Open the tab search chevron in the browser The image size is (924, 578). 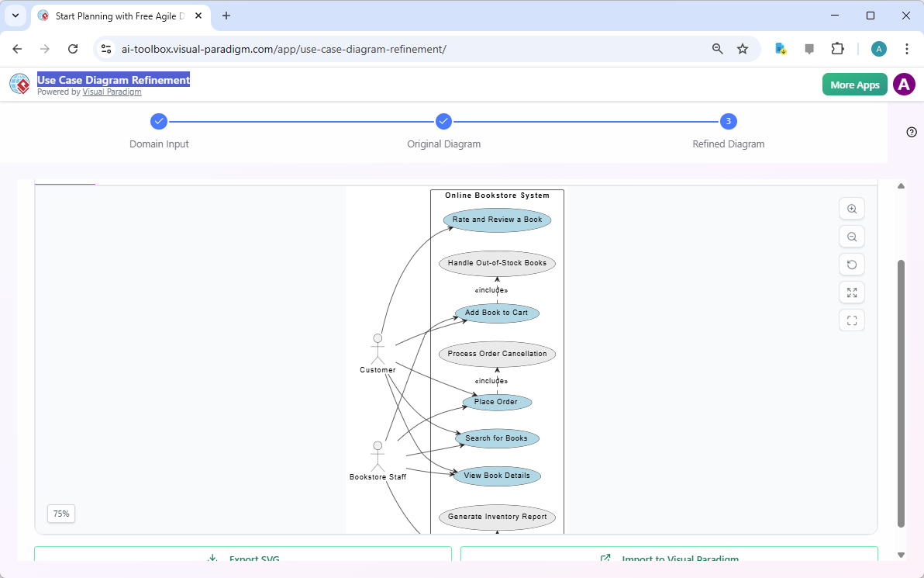[x=15, y=15]
